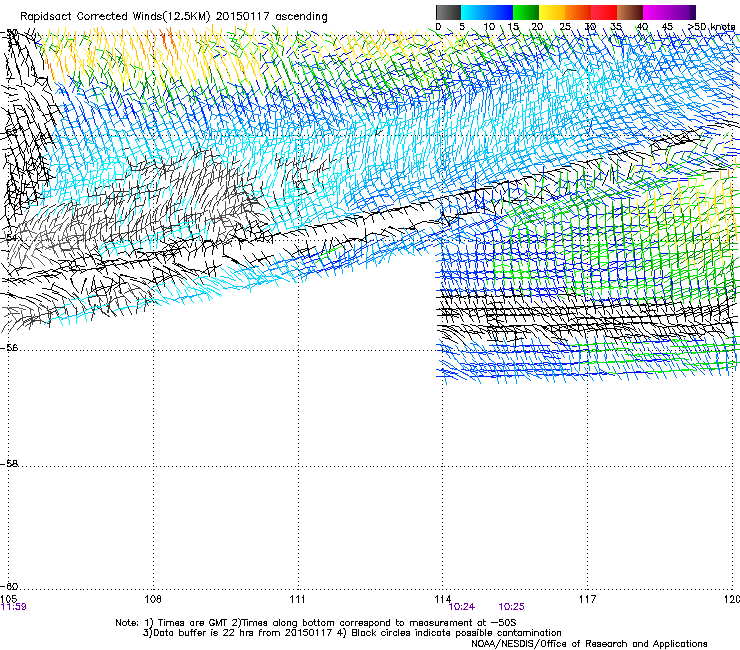The height and width of the screenshot is (650, 740).
Task: Click the latitude label '-56'
Action: pos(9,348)
